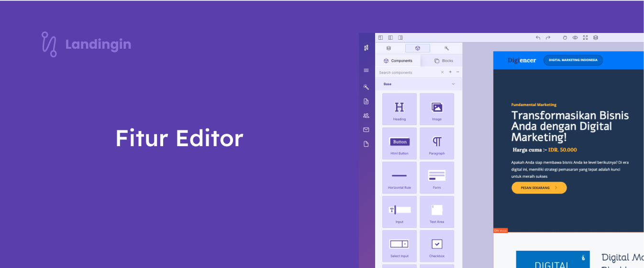This screenshot has width=644, height=268.
Task: Select the Components tab
Action: [398, 61]
